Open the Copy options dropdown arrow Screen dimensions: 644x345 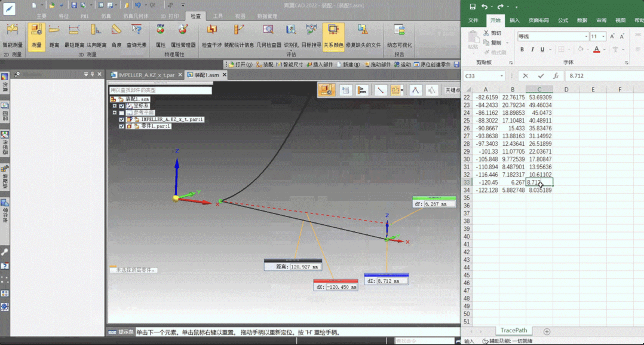click(x=507, y=43)
